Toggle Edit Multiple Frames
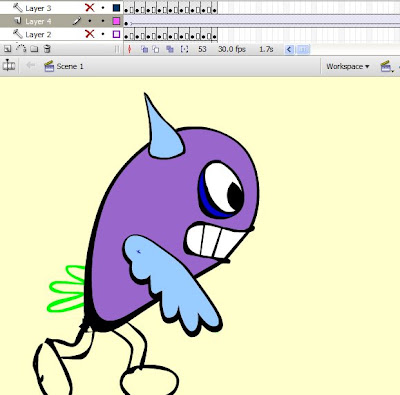Image resolution: width=400 pixels, height=395 pixels. coord(170,49)
